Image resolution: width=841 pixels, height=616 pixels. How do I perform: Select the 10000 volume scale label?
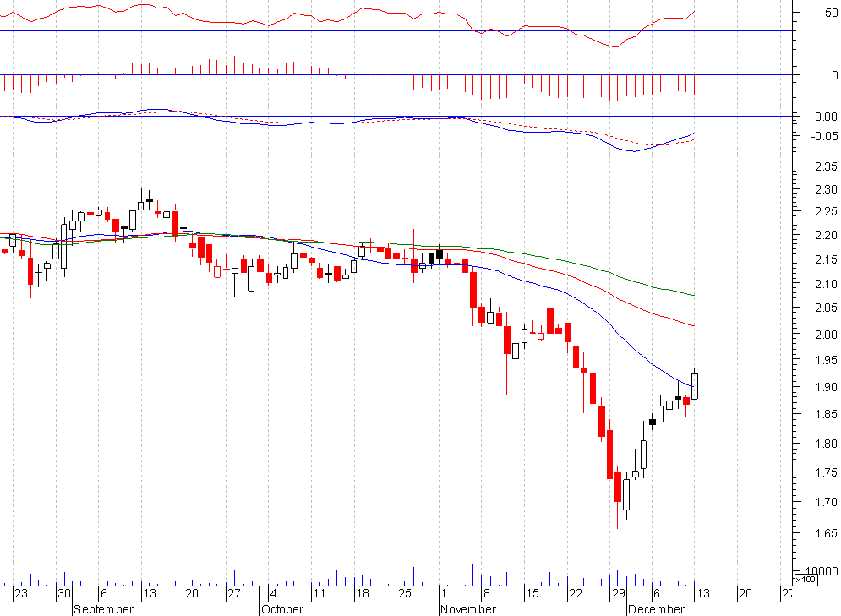(822, 571)
